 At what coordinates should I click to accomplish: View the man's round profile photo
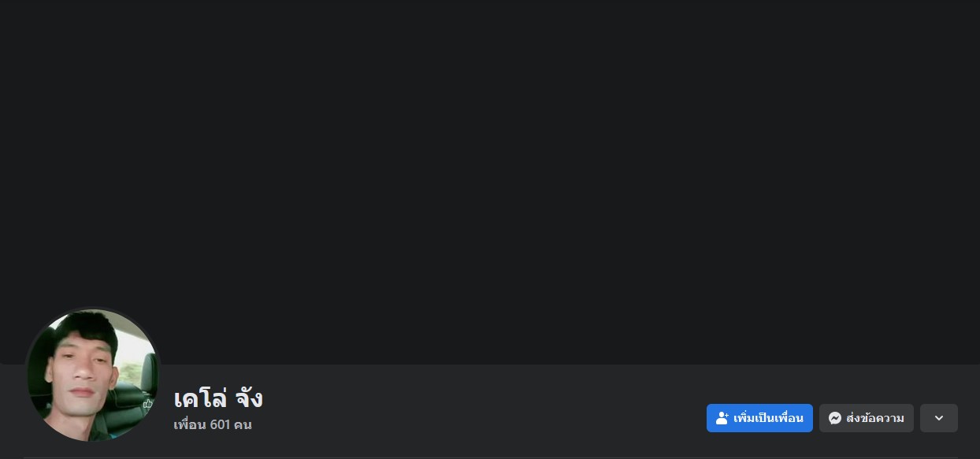[x=93, y=375]
